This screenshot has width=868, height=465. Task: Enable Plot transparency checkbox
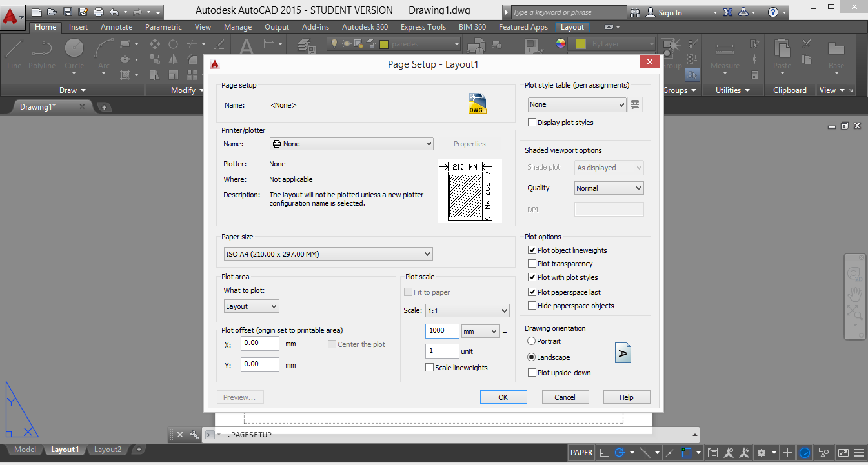[x=532, y=264]
